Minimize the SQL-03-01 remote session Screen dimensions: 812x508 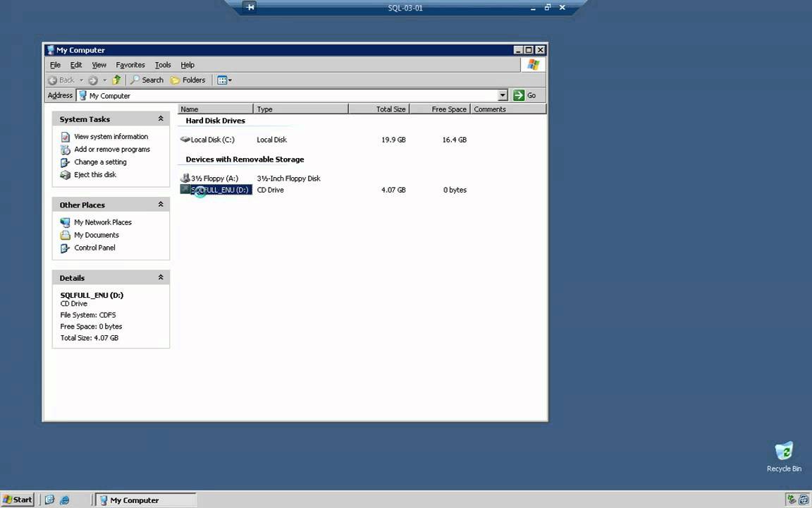(x=533, y=8)
